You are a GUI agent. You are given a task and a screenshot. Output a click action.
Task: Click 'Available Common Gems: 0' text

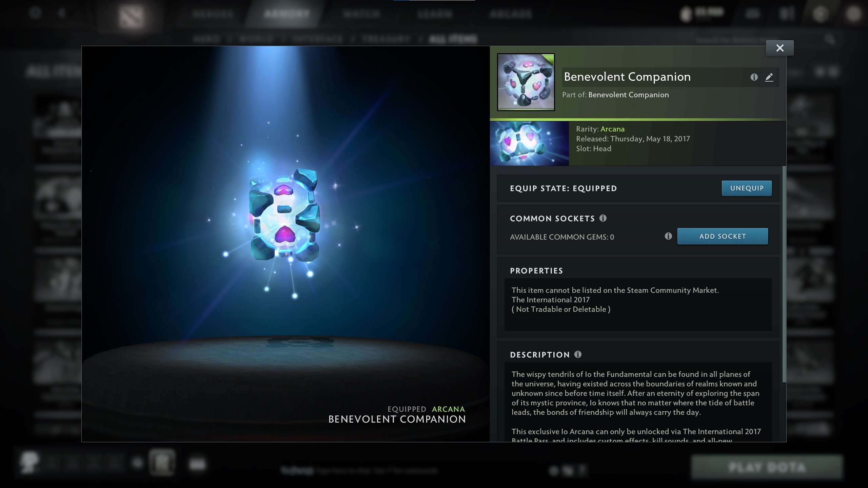(x=562, y=237)
